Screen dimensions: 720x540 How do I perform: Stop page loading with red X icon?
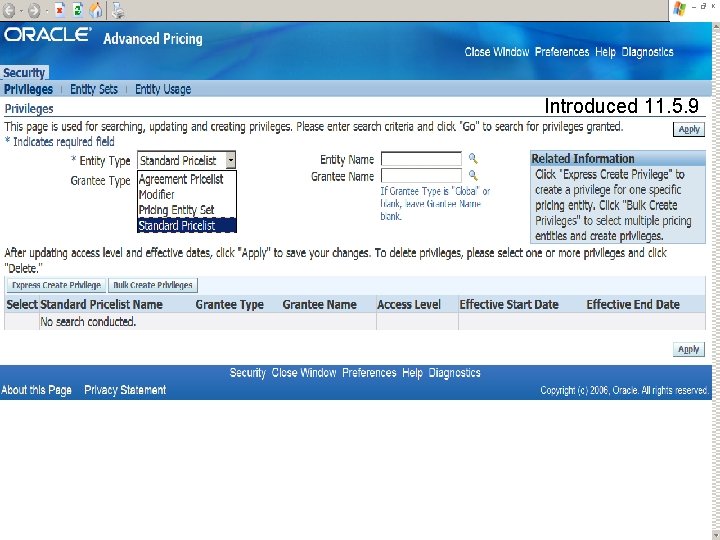[60, 10]
